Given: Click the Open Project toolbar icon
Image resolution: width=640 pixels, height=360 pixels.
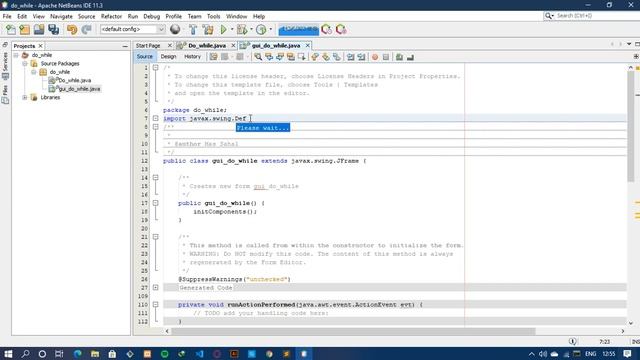Looking at the screenshot, I should point(39,29).
